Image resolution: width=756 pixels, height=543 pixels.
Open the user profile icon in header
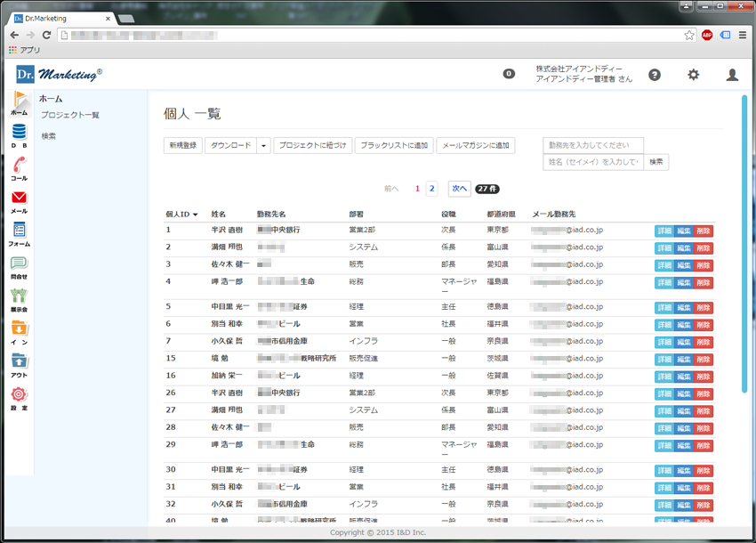click(x=732, y=75)
